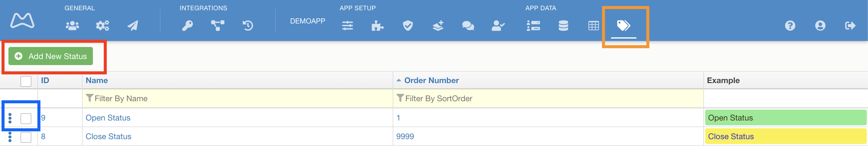Image resolution: width=868 pixels, height=150 pixels.
Task: Open the database icon under App Data
Action: (563, 26)
